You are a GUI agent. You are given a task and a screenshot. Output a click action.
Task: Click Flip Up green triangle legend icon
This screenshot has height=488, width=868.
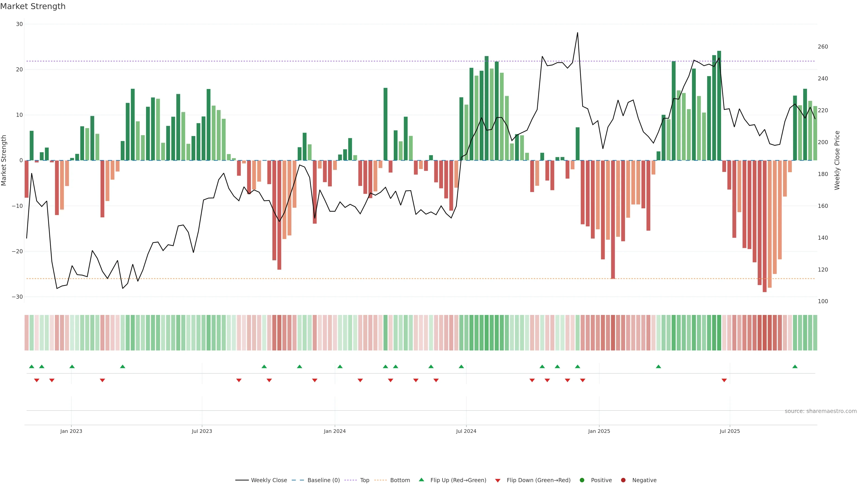[x=421, y=480]
